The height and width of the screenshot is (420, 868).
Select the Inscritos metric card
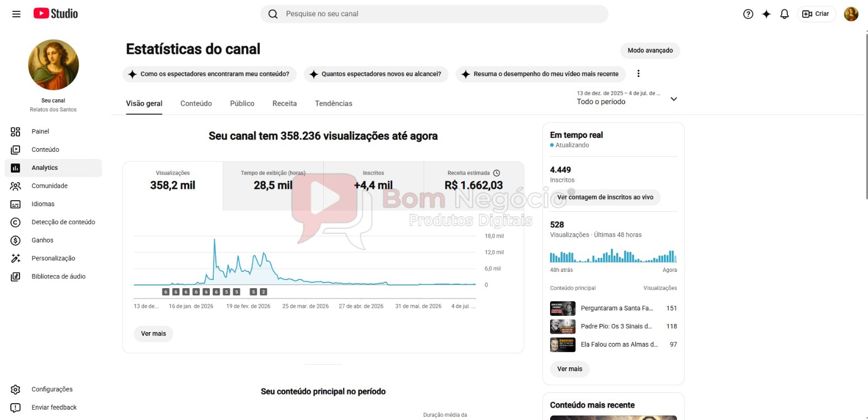(373, 186)
